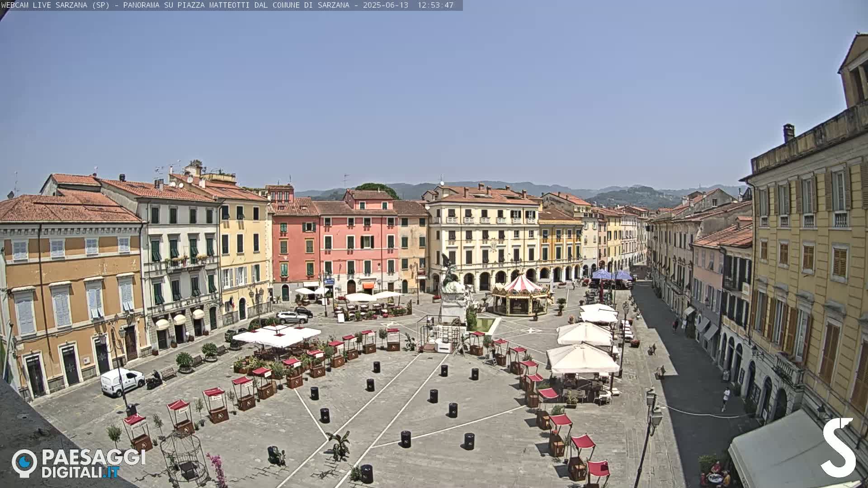868x488 pixels.
Task: Click the white Sarzana "S" logo
Action: click(x=838, y=447)
